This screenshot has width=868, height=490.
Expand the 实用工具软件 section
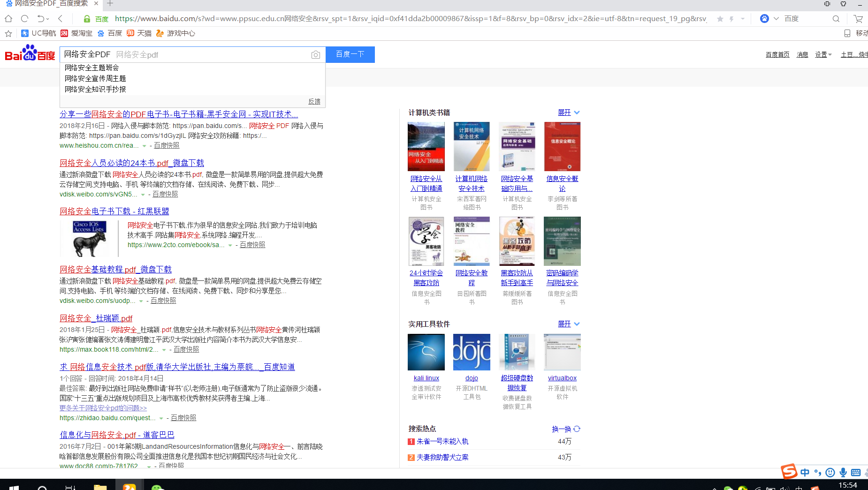pyautogui.click(x=569, y=324)
